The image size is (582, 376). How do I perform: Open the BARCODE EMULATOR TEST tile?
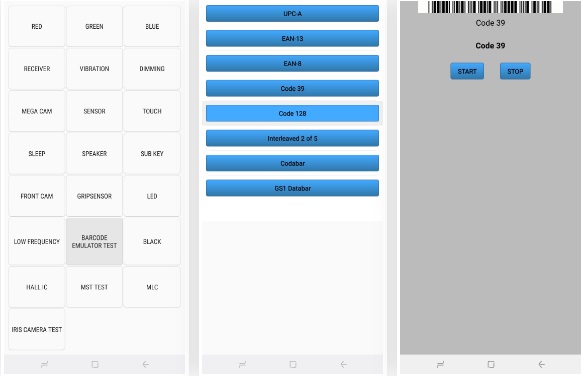pyautogui.click(x=94, y=241)
